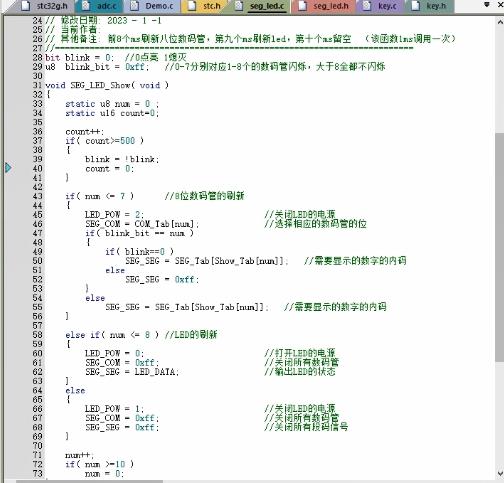Image resolution: width=504 pixels, height=483 pixels.
Task: Click 'SEG_COM = COM_Tab[num];' on line 46
Action: click(142, 224)
